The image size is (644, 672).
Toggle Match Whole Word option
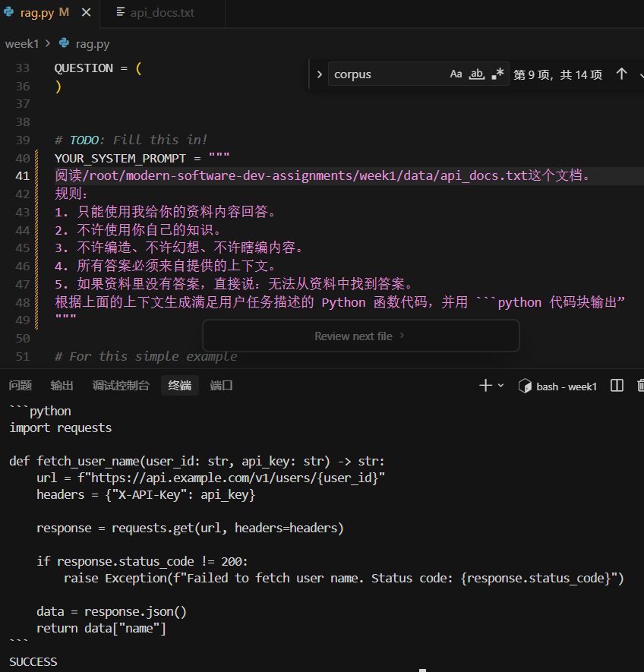(477, 74)
